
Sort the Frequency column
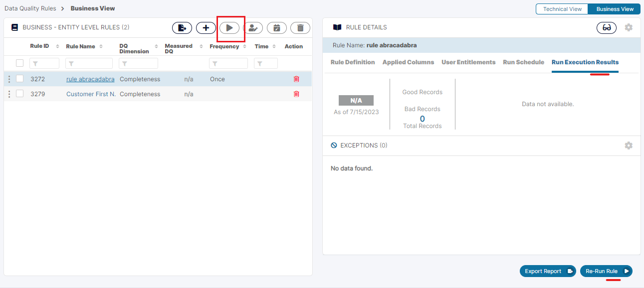pos(244,46)
